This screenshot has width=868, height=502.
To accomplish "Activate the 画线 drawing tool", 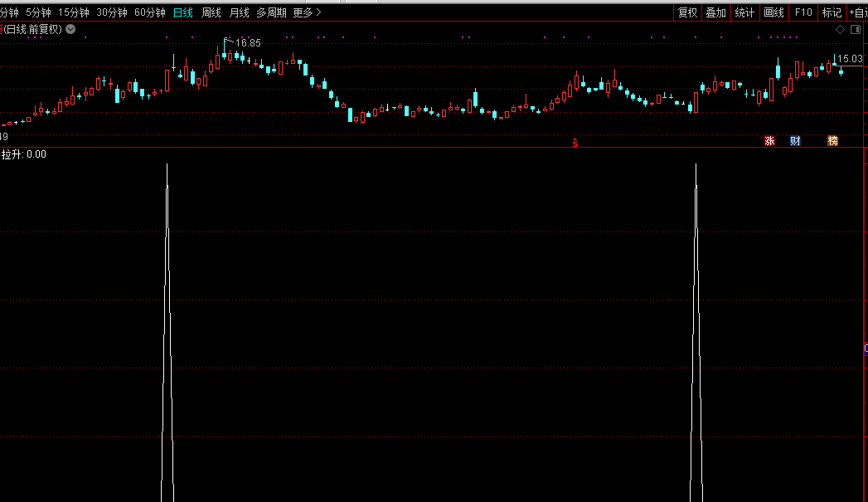I will click(773, 12).
